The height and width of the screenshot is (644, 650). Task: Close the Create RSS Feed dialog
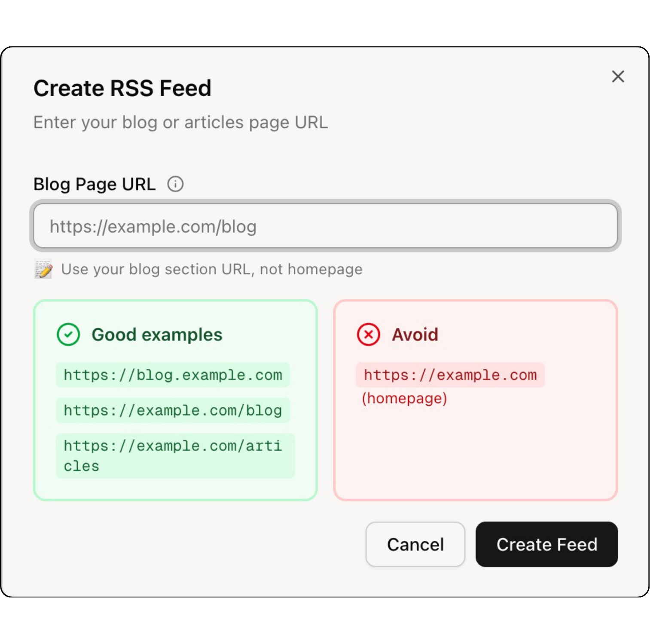tap(617, 76)
